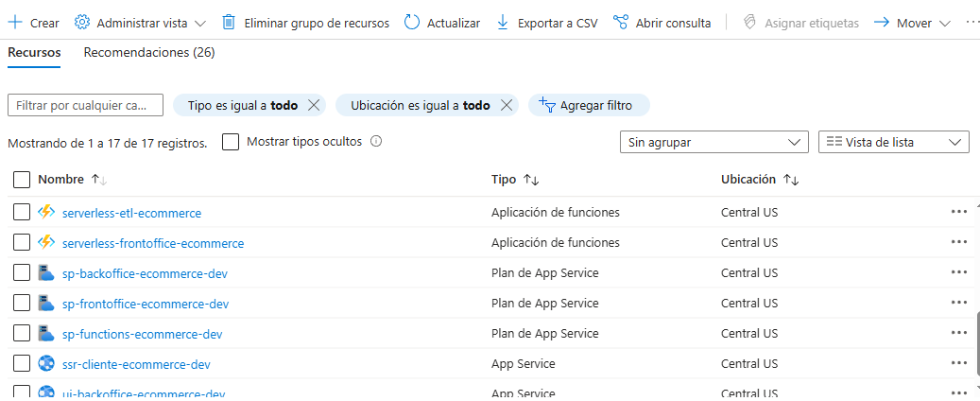Click the Crear plus icon
The width and height of the screenshot is (980, 401).
15,23
